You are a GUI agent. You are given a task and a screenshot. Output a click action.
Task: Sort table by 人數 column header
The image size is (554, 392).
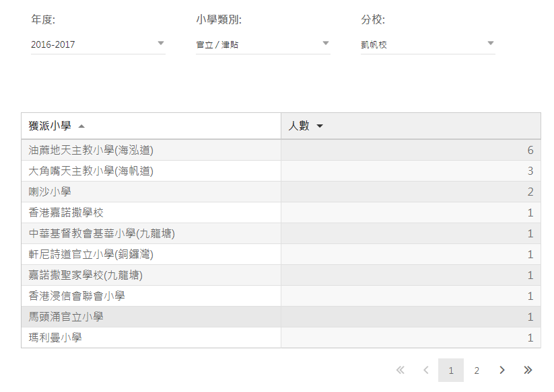(x=298, y=126)
